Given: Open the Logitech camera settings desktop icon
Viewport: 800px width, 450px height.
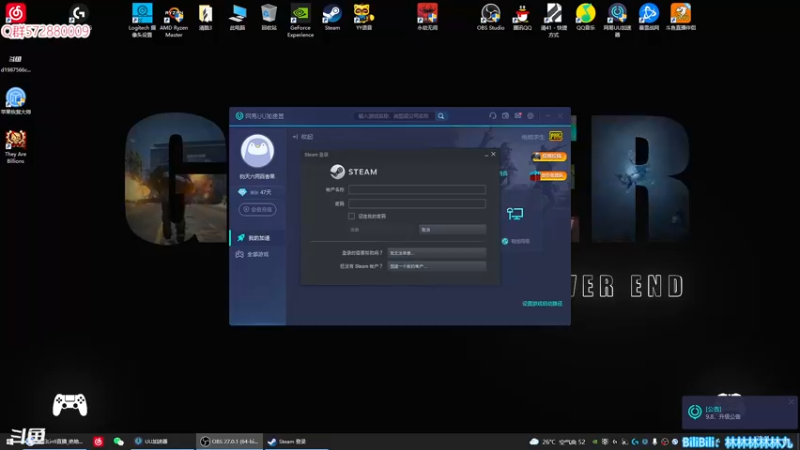Looking at the screenshot, I should tap(142, 20).
